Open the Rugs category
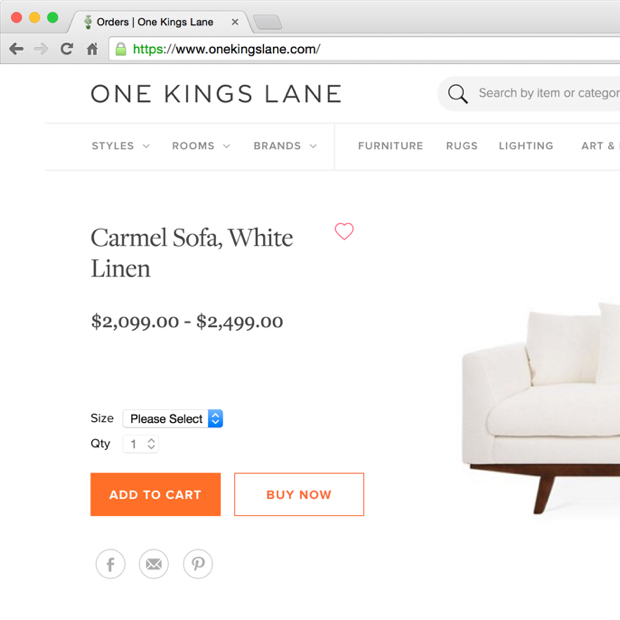620x620 pixels. click(461, 146)
